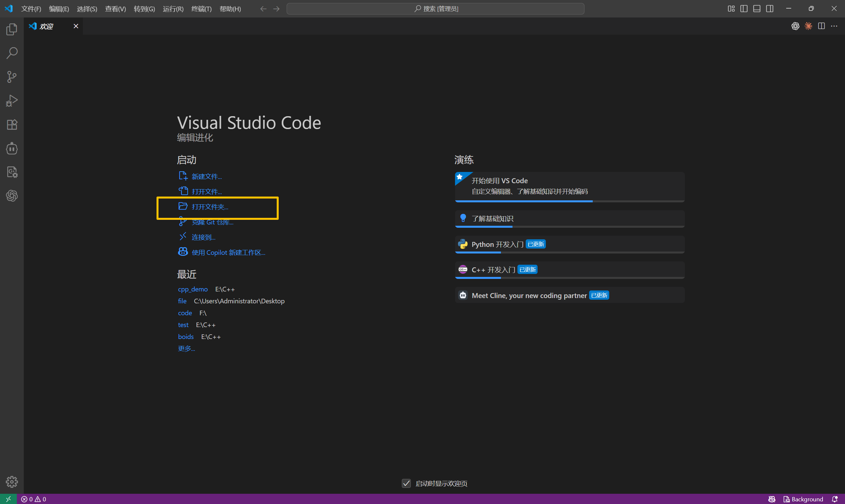The width and height of the screenshot is (845, 504).
Task: Open 了解基础知识 walkthrough
Action: 570,219
